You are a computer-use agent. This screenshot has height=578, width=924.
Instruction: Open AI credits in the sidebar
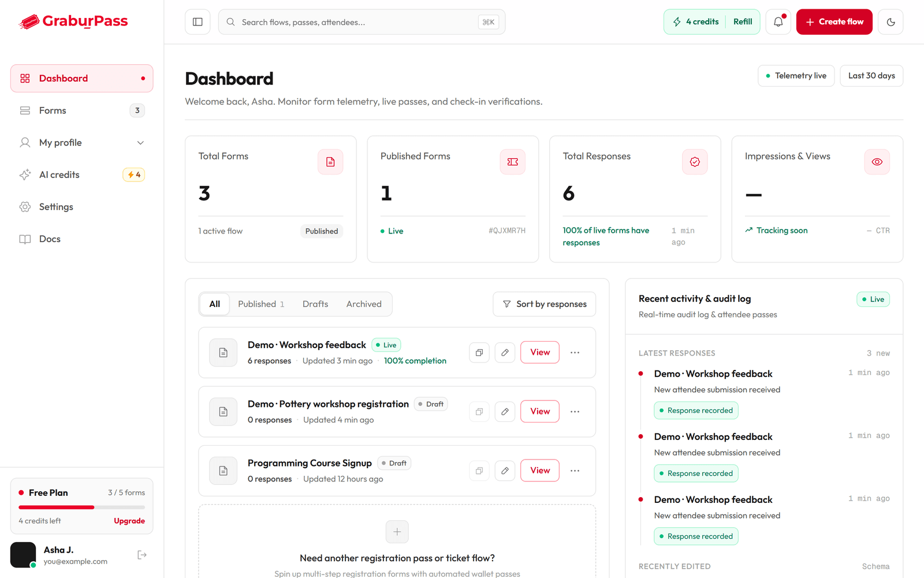(82, 175)
